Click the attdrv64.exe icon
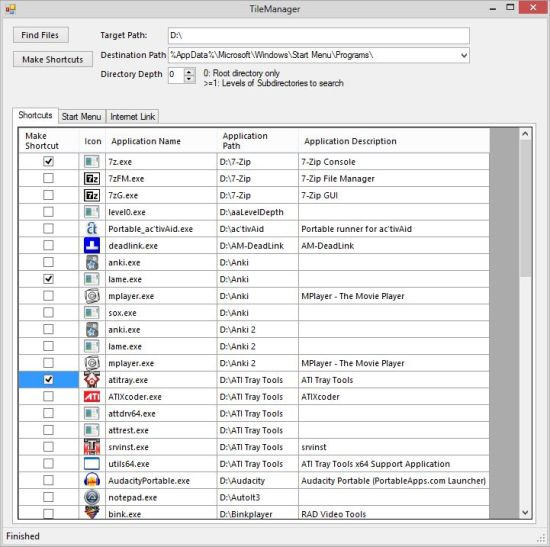This screenshot has height=547, width=550. click(92, 413)
